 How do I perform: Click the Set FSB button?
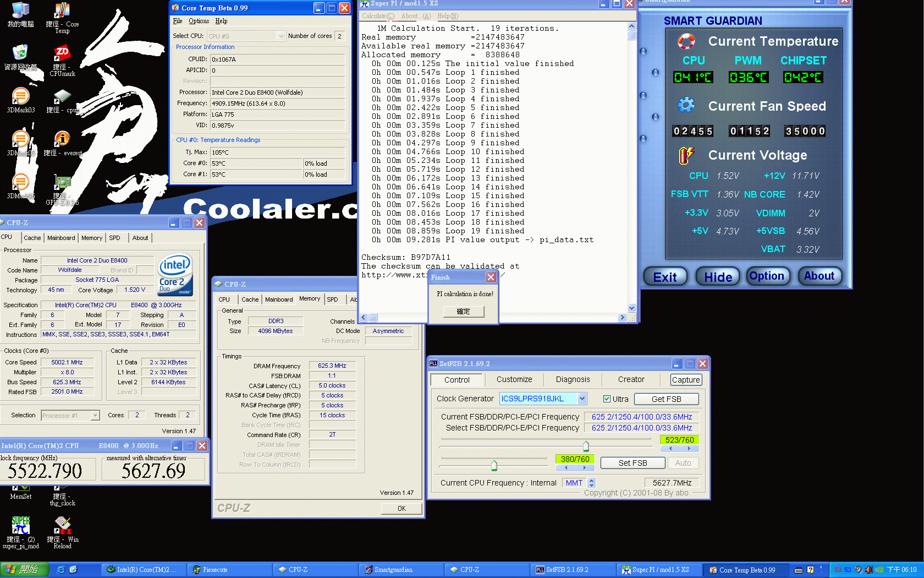632,463
